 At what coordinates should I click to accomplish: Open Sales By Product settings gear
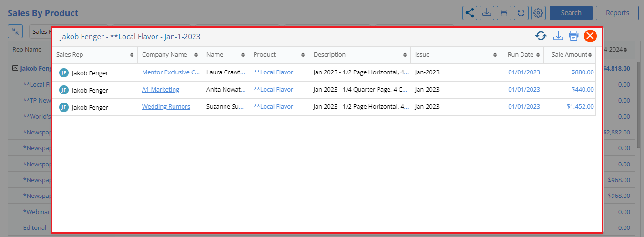click(538, 13)
